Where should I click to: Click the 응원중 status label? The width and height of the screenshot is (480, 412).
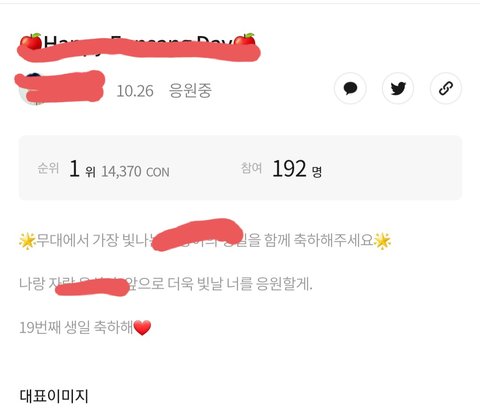point(190,90)
